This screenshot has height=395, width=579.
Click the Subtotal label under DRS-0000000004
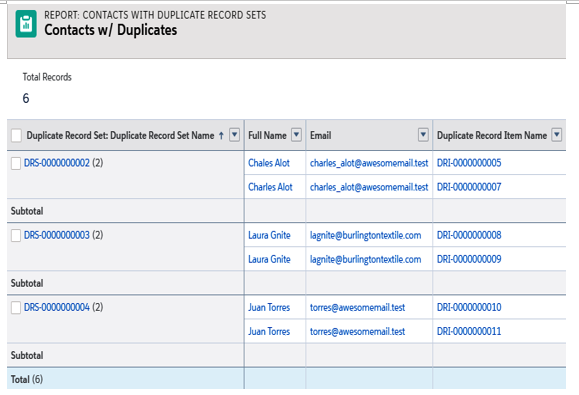pos(27,356)
